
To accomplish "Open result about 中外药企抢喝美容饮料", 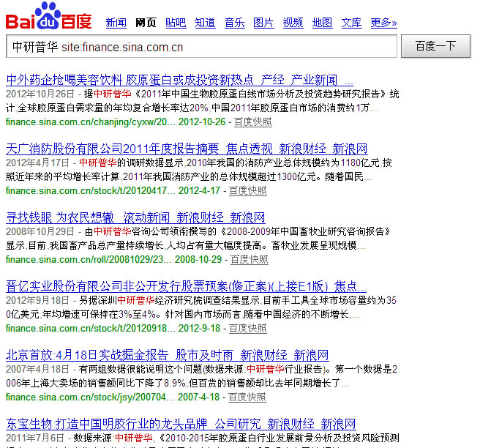I will click(x=179, y=79).
